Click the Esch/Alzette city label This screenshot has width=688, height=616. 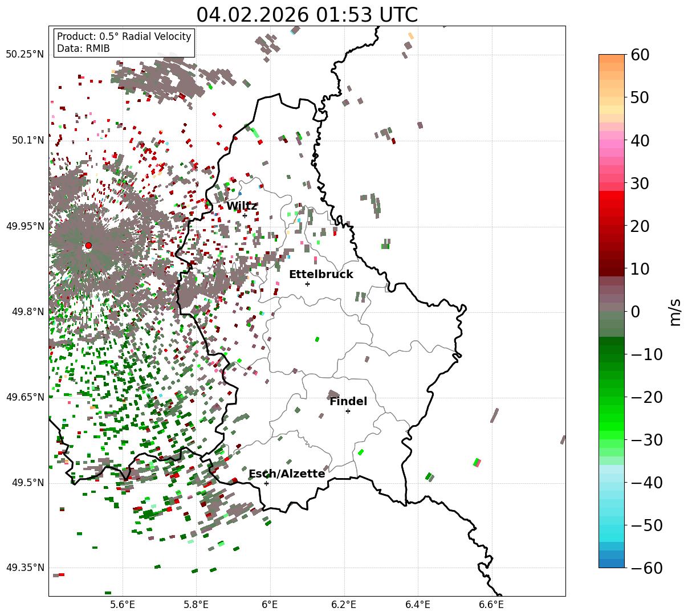(x=287, y=474)
